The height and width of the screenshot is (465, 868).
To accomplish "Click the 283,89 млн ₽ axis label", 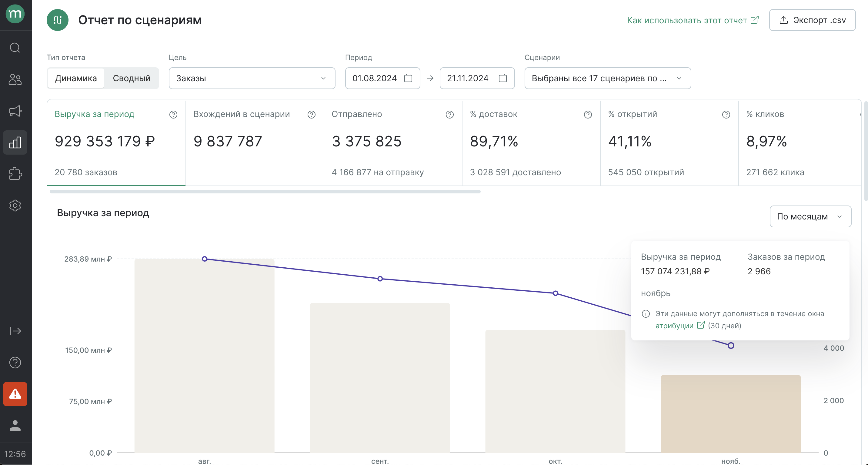I will [x=88, y=259].
